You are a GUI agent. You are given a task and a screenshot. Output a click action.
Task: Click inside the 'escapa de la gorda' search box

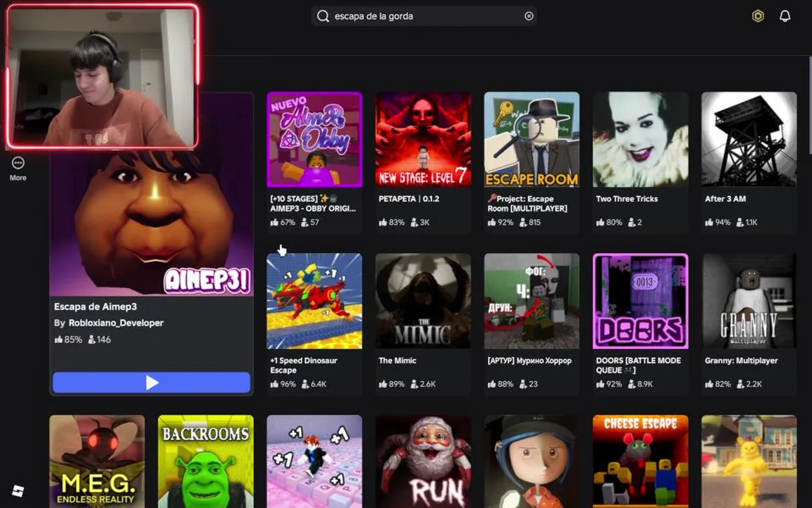pos(424,16)
